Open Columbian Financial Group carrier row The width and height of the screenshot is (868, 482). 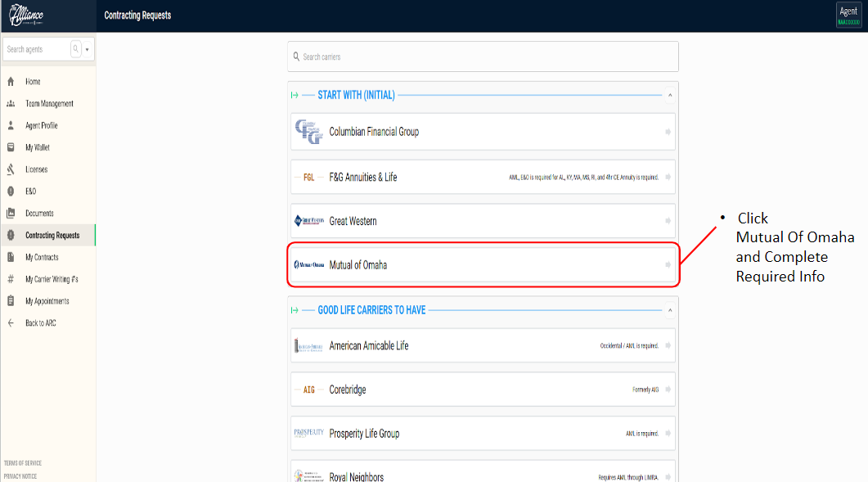(483, 132)
